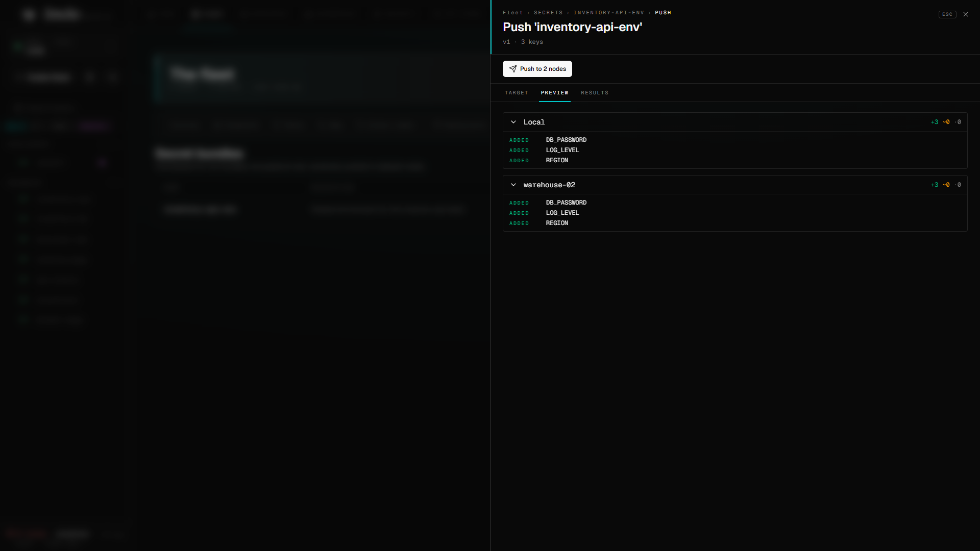980x551 pixels.
Task: Click the 3 keys label
Action: tap(532, 42)
